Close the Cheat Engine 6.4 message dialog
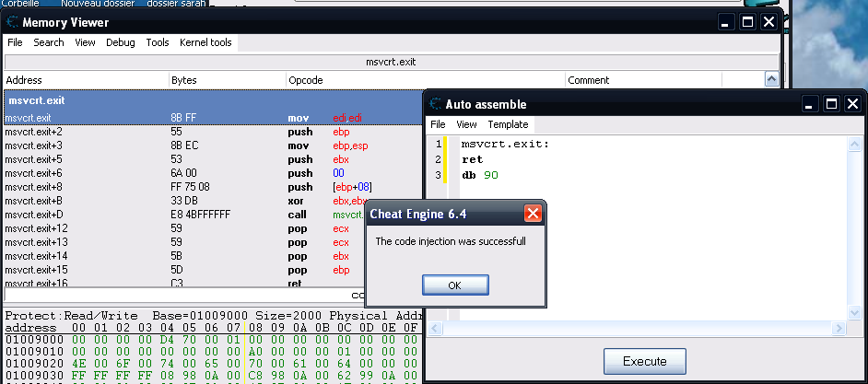Viewport: 868px width, 384px height. (x=532, y=215)
